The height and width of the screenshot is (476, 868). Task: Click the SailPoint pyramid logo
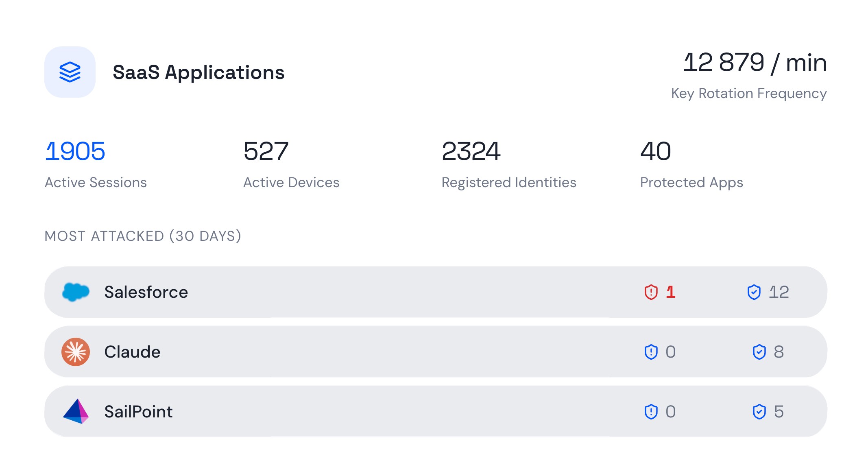[x=76, y=411]
